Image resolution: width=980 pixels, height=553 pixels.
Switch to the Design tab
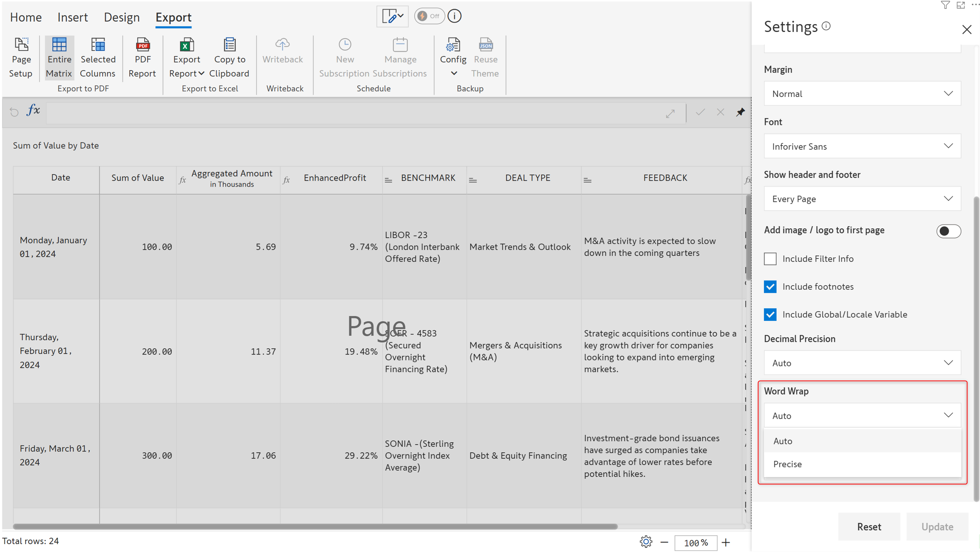pyautogui.click(x=122, y=17)
